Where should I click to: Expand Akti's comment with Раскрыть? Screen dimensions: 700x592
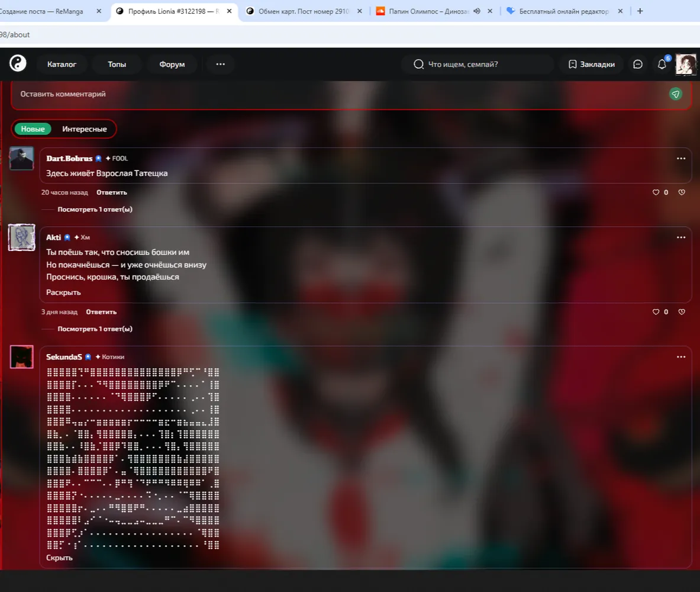[x=63, y=292]
